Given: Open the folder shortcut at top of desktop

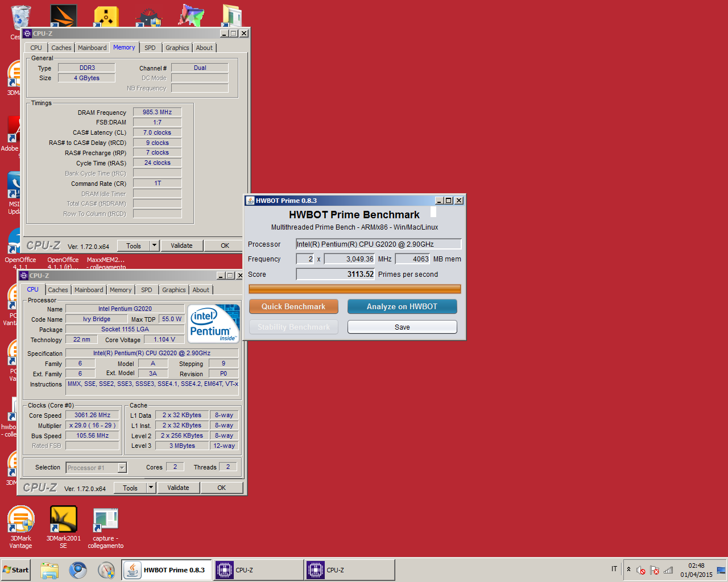Looking at the screenshot, I should (x=232, y=16).
